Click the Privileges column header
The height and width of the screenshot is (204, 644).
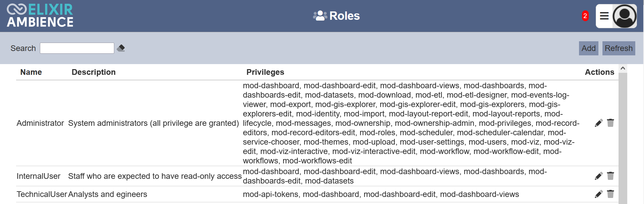point(265,72)
